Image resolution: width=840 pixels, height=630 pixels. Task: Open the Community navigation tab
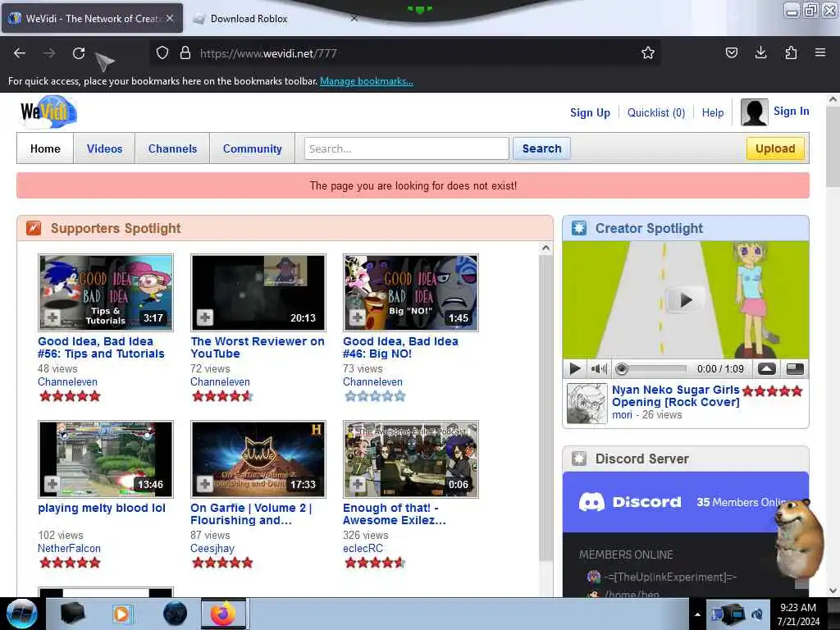(x=253, y=149)
